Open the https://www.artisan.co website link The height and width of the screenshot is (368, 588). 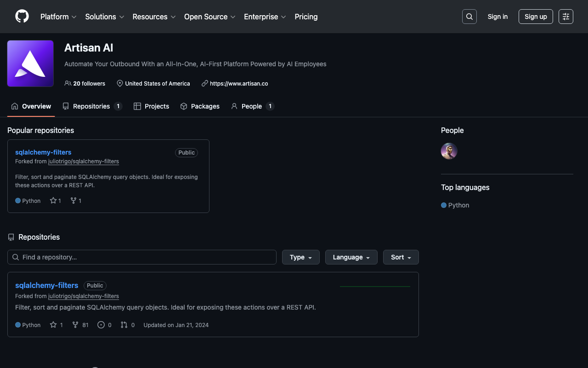238,84
